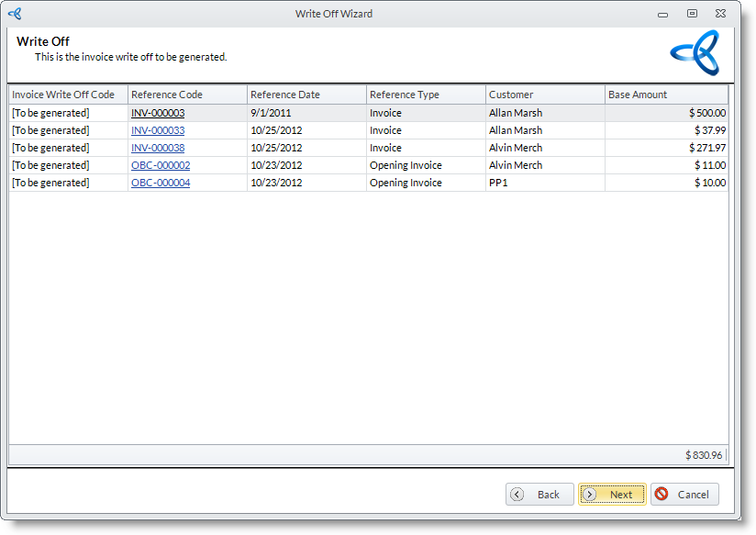Open reference link INV-000033
Screen dimensions: 756x535
[x=158, y=130]
